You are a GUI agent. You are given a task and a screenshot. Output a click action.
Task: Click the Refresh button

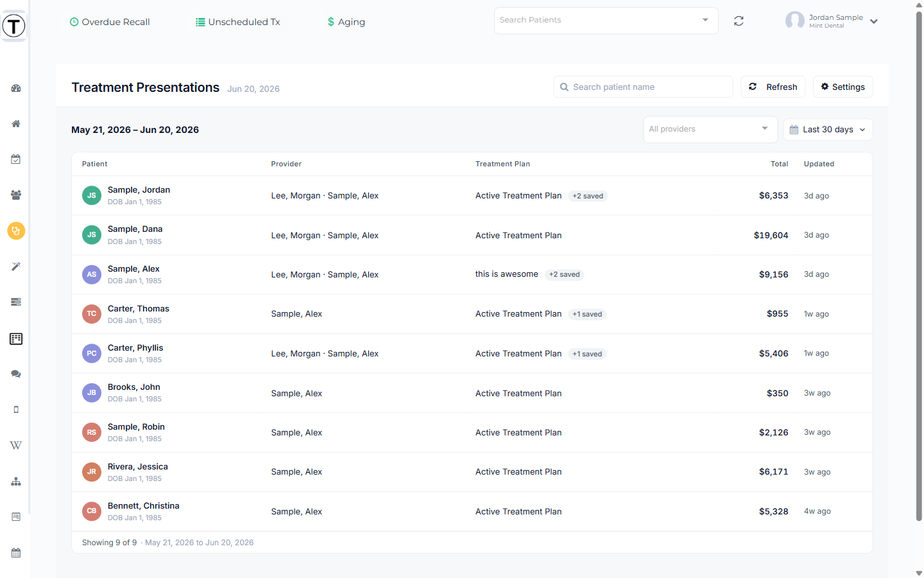[x=773, y=87]
